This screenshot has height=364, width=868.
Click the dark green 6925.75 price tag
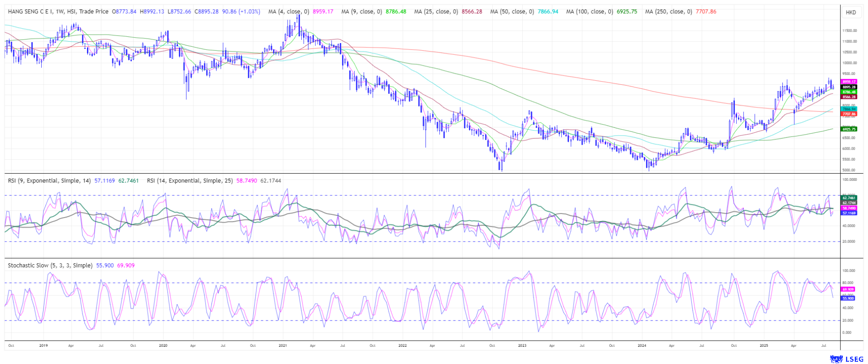[849, 129]
